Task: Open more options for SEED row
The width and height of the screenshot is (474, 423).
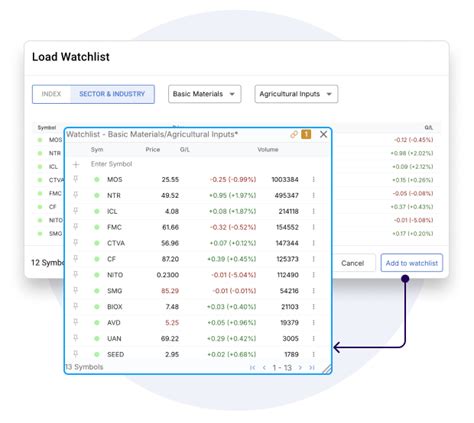Action: coord(314,354)
